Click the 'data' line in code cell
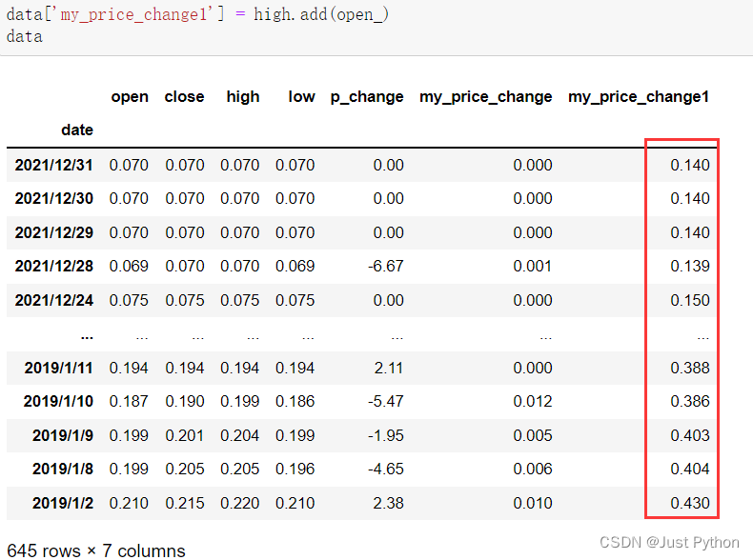 25,36
